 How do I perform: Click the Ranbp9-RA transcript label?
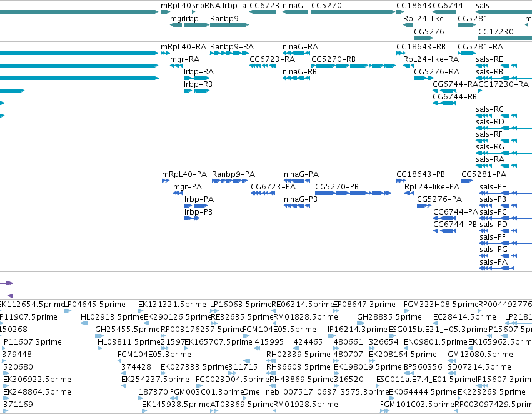click(232, 46)
